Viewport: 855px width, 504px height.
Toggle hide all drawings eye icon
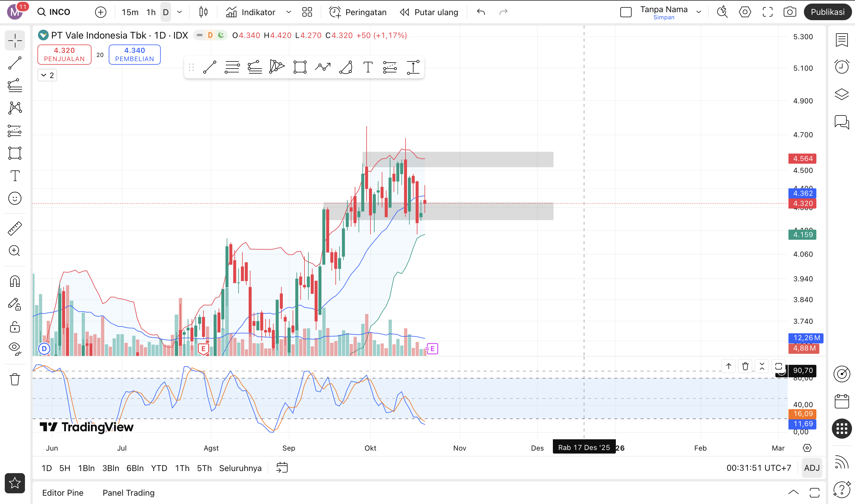coord(15,348)
